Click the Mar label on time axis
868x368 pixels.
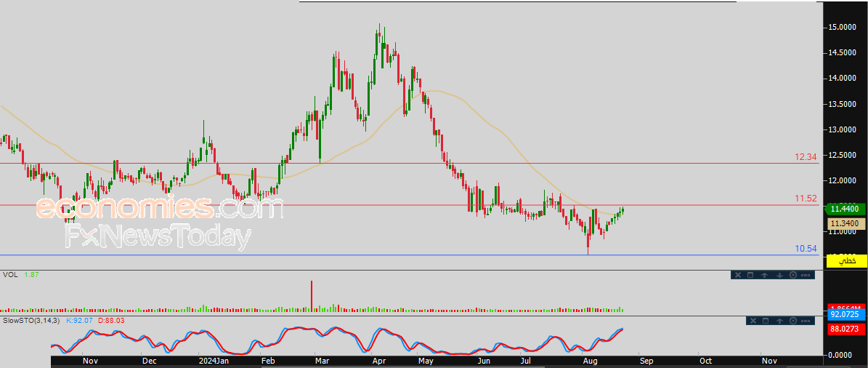[x=321, y=360]
